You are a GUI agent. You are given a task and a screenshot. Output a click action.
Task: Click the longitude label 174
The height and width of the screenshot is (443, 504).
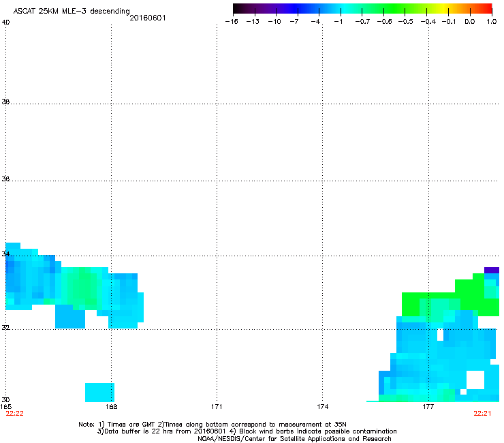point(322,407)
